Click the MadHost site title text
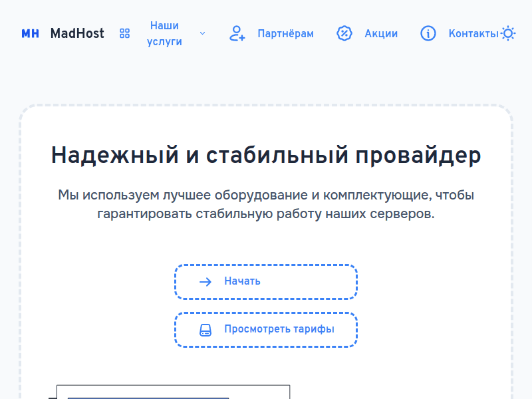 pos(77,33)
